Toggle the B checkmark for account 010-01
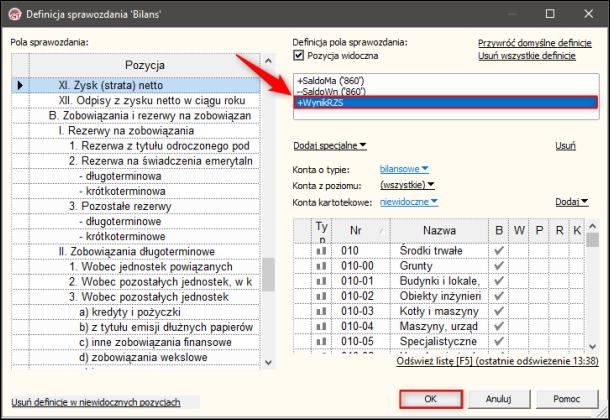The height and width of the screenshot is (420, 610). (x=499, y=280)
